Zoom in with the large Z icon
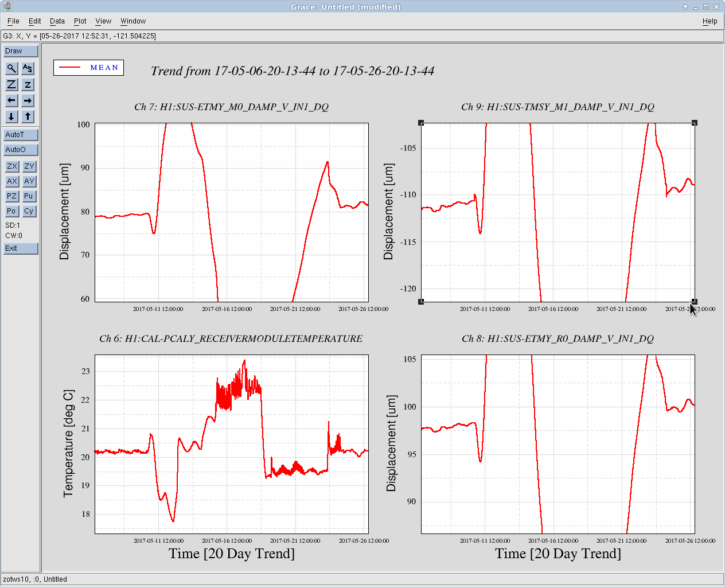The height and width of the screenshot is (588, 725). click(x=11, y=84)
